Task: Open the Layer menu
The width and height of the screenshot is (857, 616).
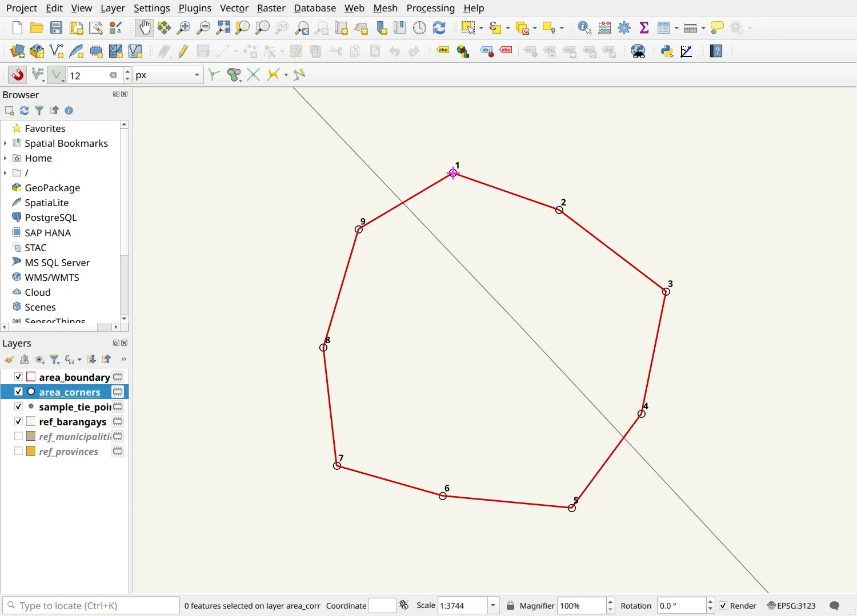Action: click(113, 8)
